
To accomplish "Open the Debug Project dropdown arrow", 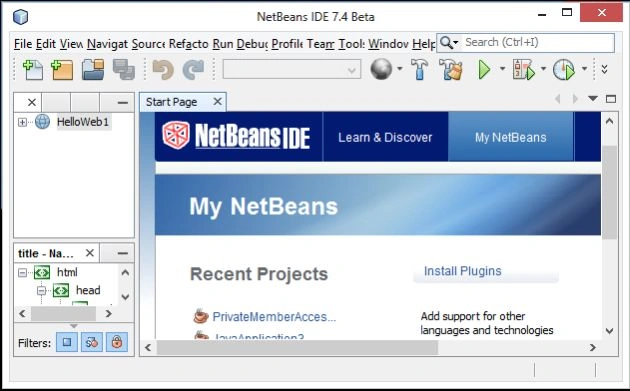I will tap(543, 69).
